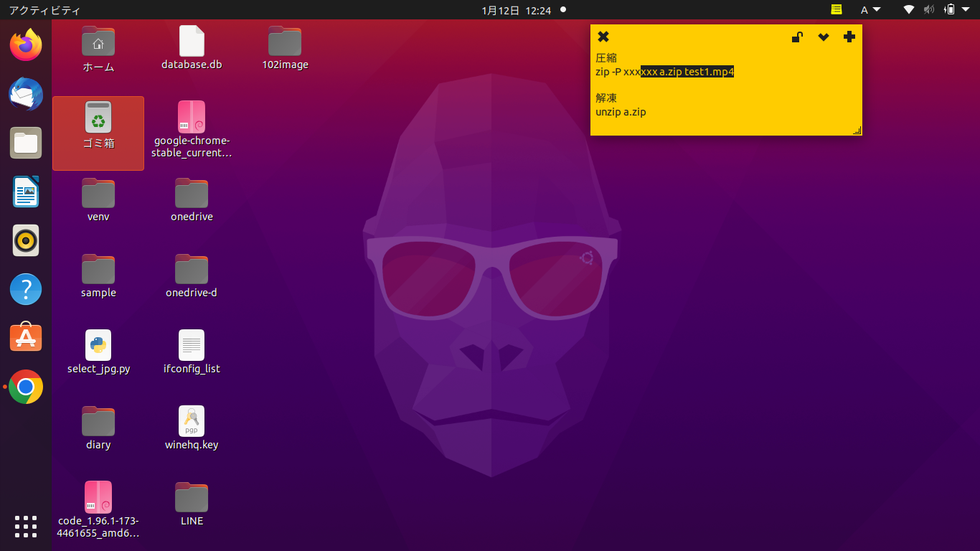Toggle the sticky note lock
The height and width of the screenshot is (551, 980).
797,37
